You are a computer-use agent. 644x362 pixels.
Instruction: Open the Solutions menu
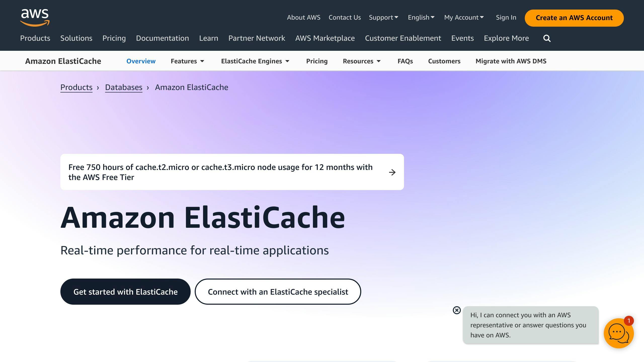tap(76, 38)
